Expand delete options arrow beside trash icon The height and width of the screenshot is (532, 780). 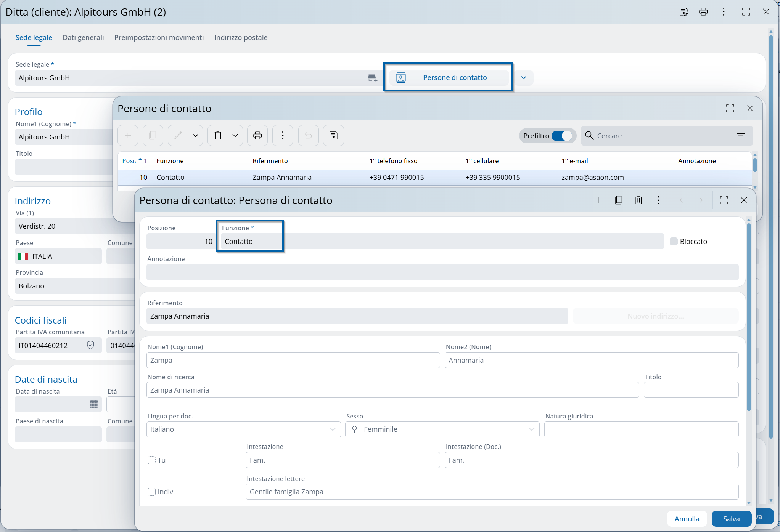(x=235, y=136)
